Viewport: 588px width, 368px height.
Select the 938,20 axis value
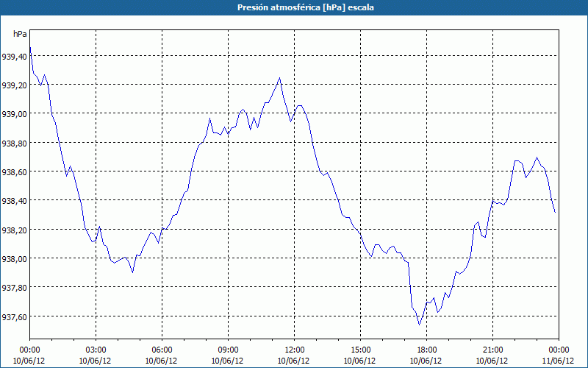click(14, 230)
